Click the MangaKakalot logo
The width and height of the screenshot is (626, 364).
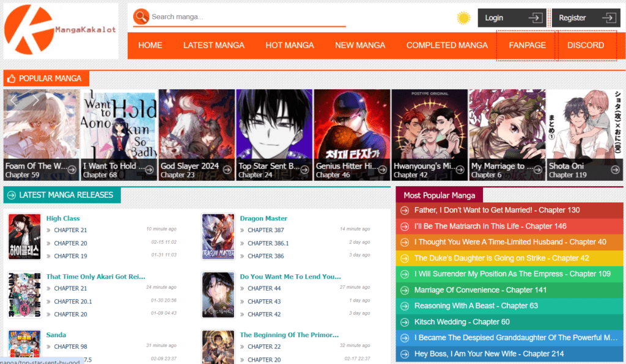61,31
